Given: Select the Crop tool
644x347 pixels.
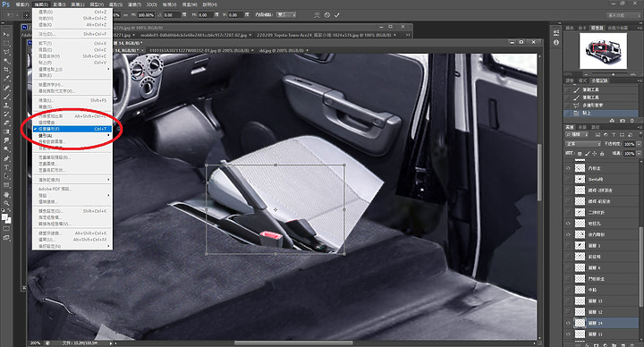Looking at the screenshot, I should click(6, 70).
